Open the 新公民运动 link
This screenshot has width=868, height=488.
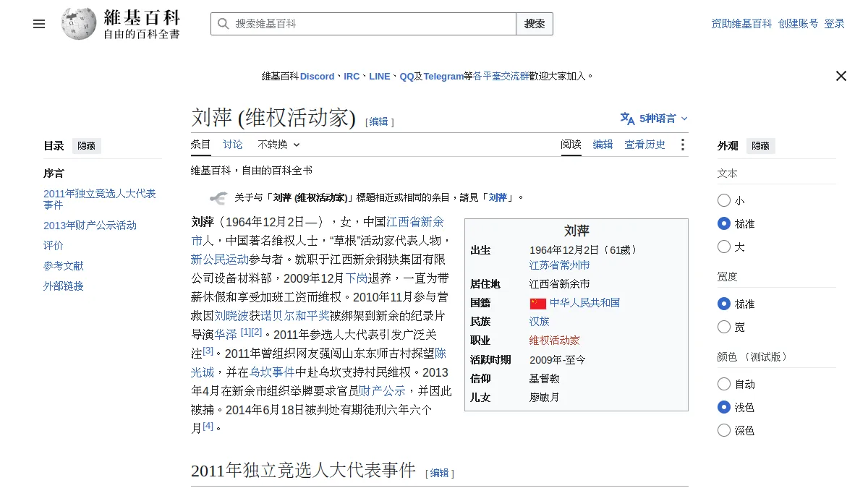pos(220,260)
